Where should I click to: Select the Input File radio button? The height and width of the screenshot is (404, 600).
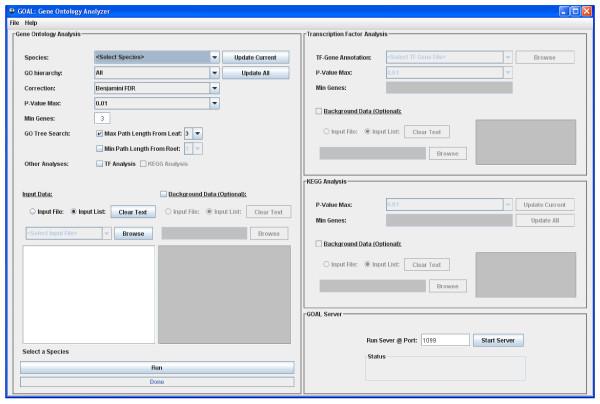point(35,212)
